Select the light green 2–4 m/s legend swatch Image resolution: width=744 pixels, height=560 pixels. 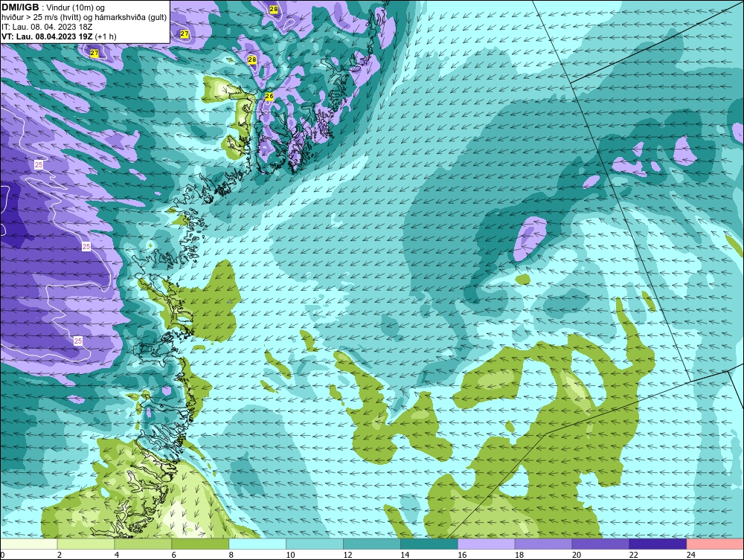coord(86,544)
